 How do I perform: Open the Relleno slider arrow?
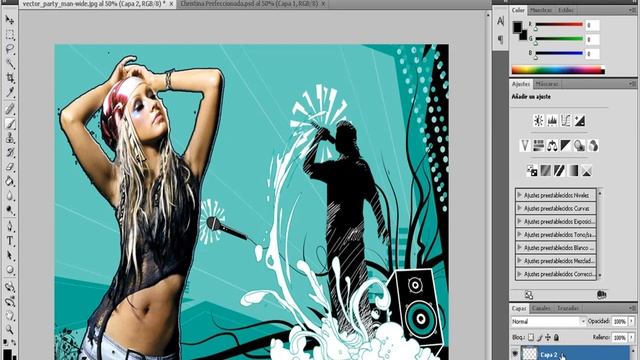(631, 338)
